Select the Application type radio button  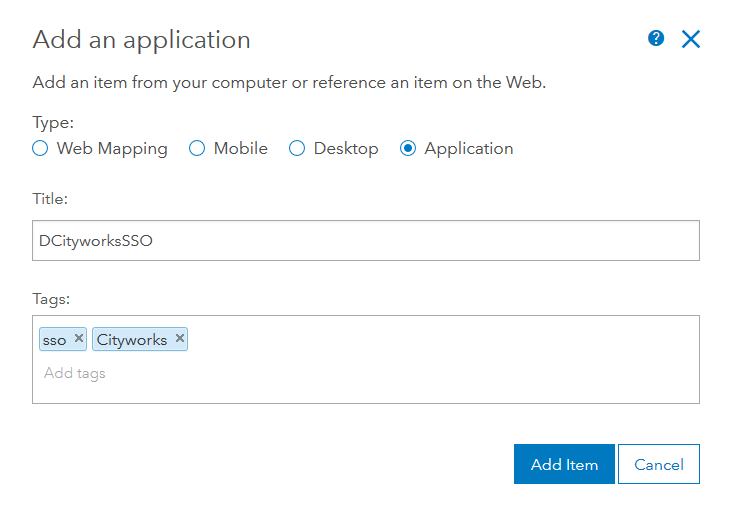pos(408,148)
